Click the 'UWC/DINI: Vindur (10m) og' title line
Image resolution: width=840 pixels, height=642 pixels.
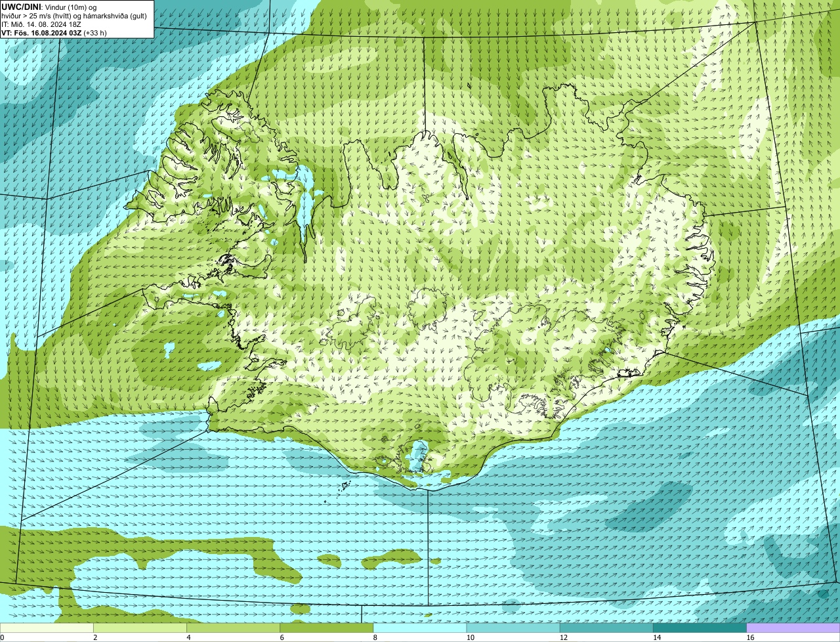(49, 7)
